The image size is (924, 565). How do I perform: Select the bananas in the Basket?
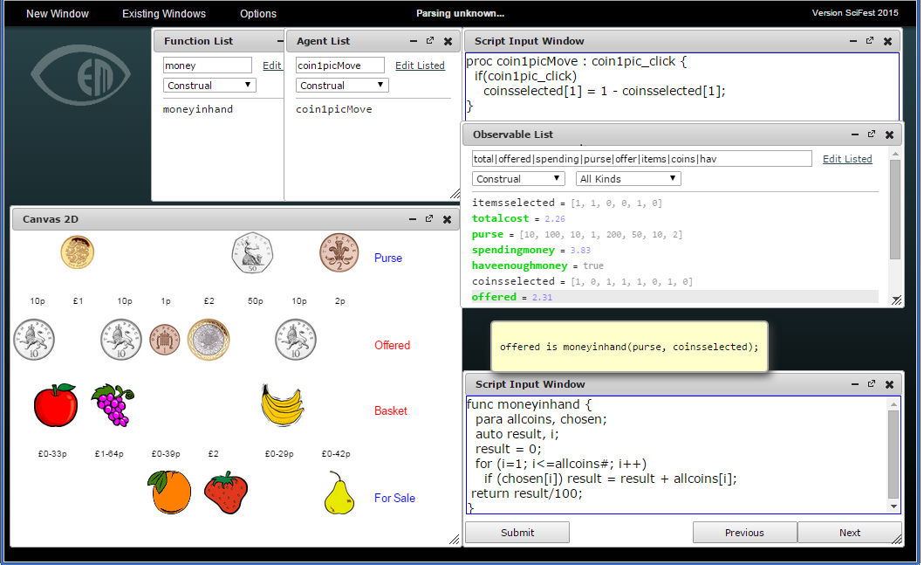click(x=282, y=406)
